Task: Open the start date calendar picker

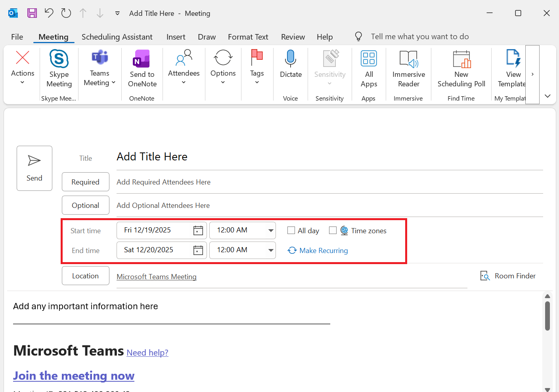Action: (x=198, y=230)
